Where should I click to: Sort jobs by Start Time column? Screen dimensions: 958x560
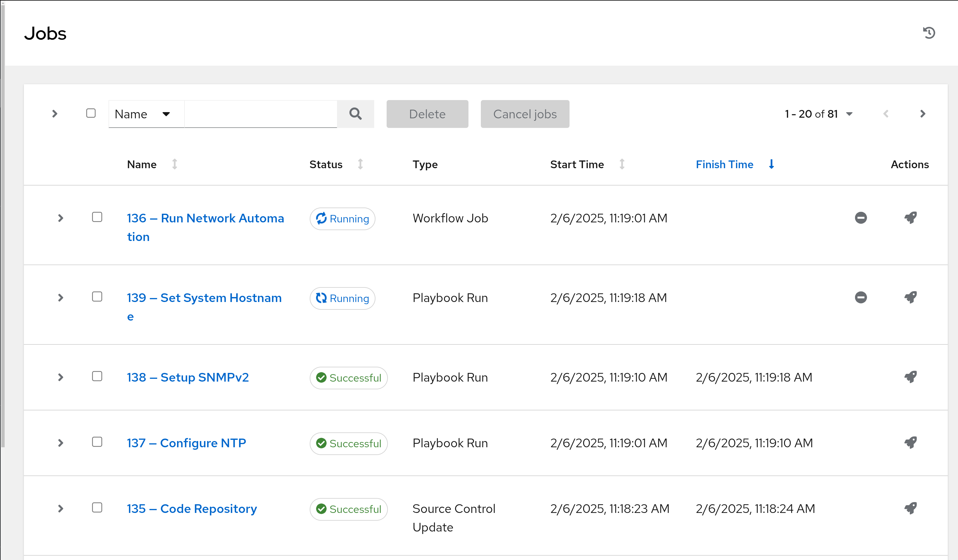click(x=577, y=164)
